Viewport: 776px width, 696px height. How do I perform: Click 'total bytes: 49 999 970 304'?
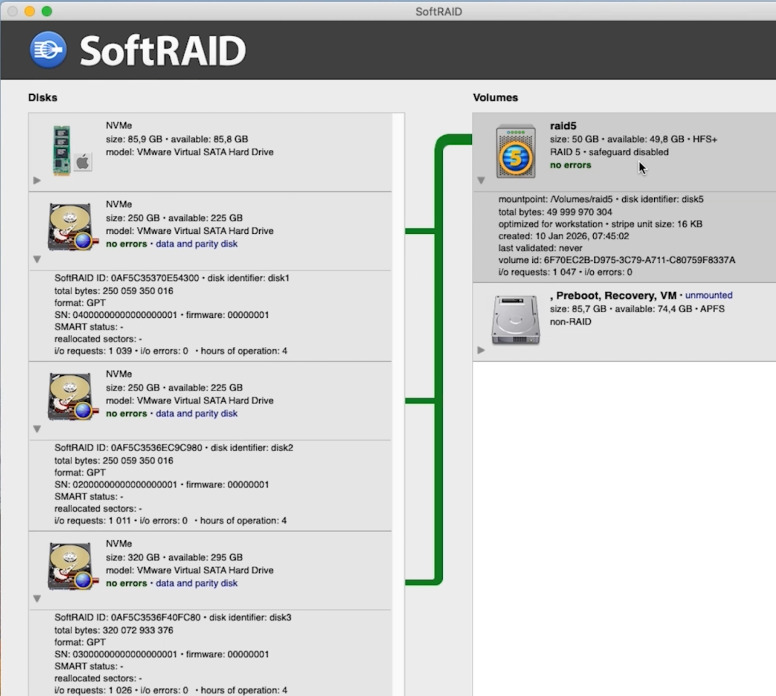(555, 212)
